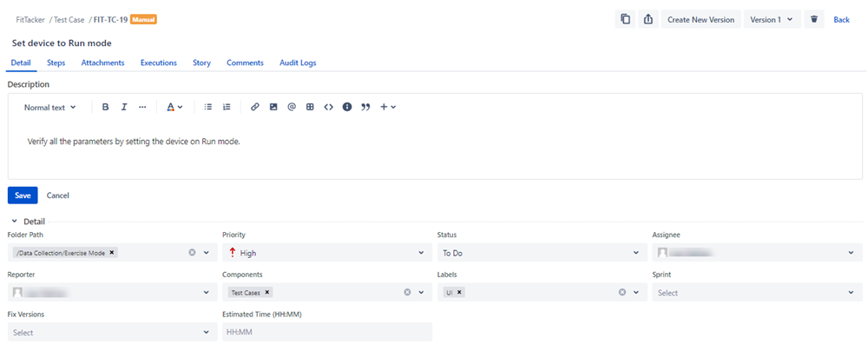The height and width of the screenshot is (345, 868).
Task: Remove the Exercise Mode folder path tag
Action: (111, 252)
